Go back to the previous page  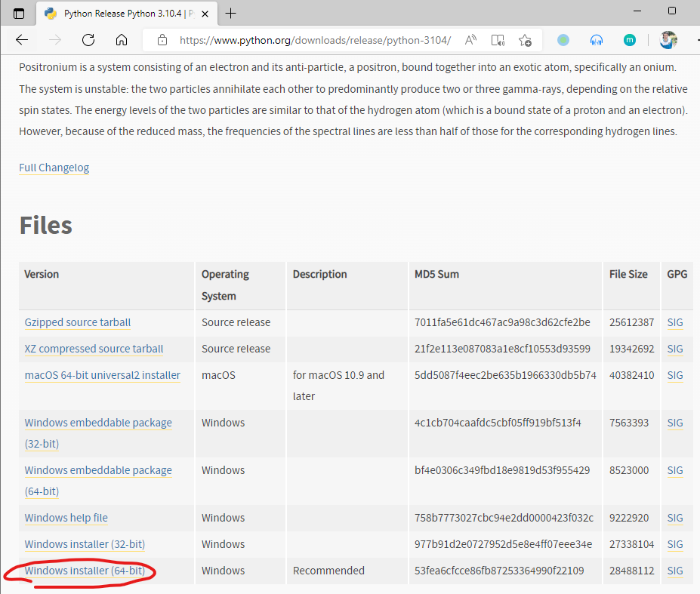click(x=22, y=40)
